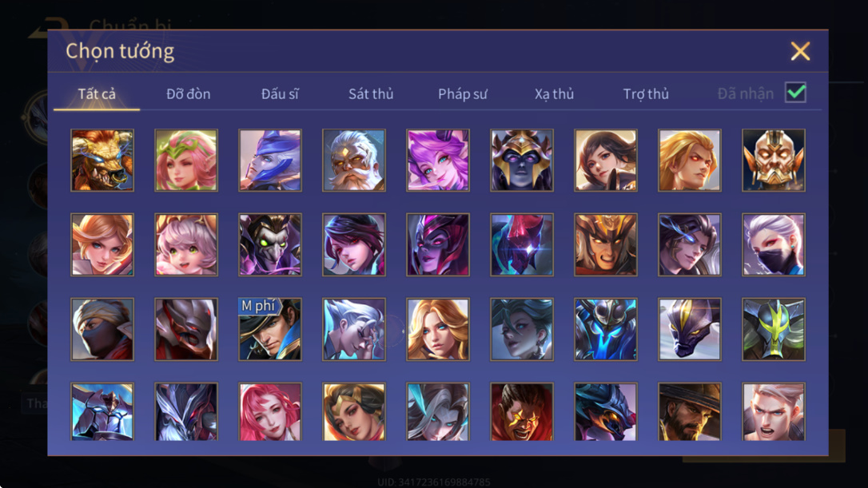Open the 'Đấu sĩ' tab
Image resolution: width=868 pixels, height=488 pixels.
click(280, 94)
